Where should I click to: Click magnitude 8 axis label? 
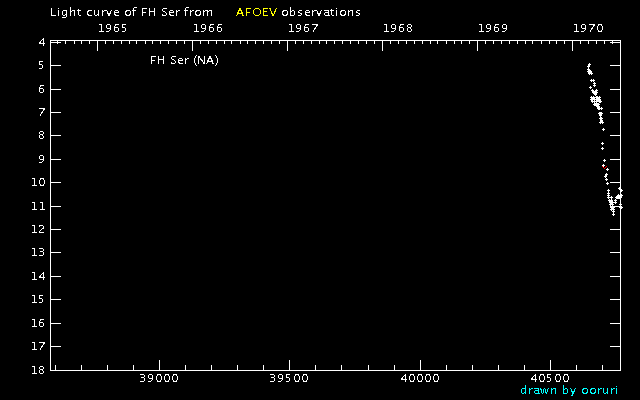(x=42, y=136)
